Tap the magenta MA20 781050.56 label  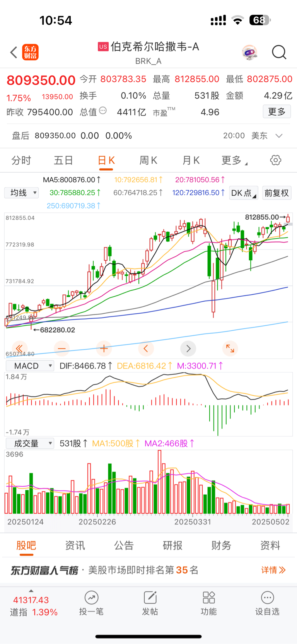200,180
